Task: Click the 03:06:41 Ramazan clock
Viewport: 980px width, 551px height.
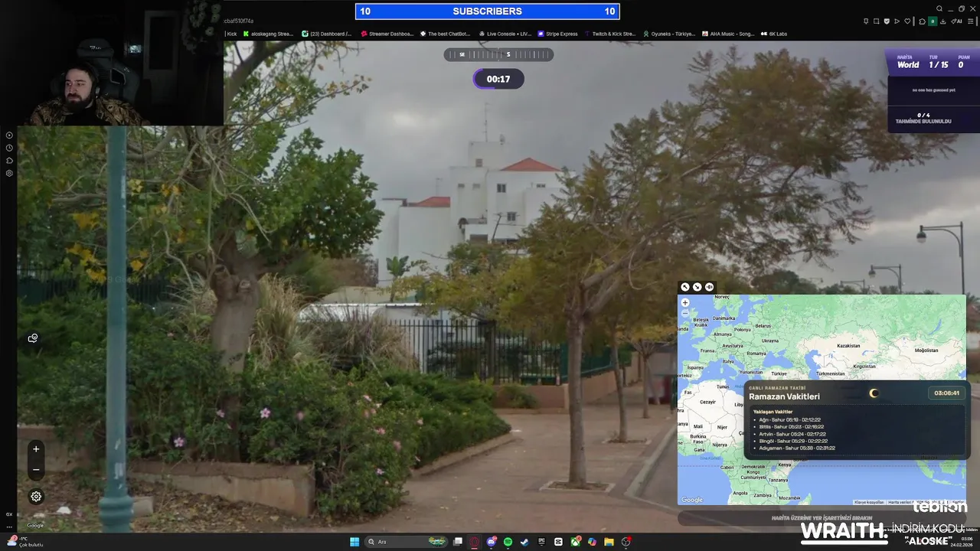Action: click(x=947, y=393)
